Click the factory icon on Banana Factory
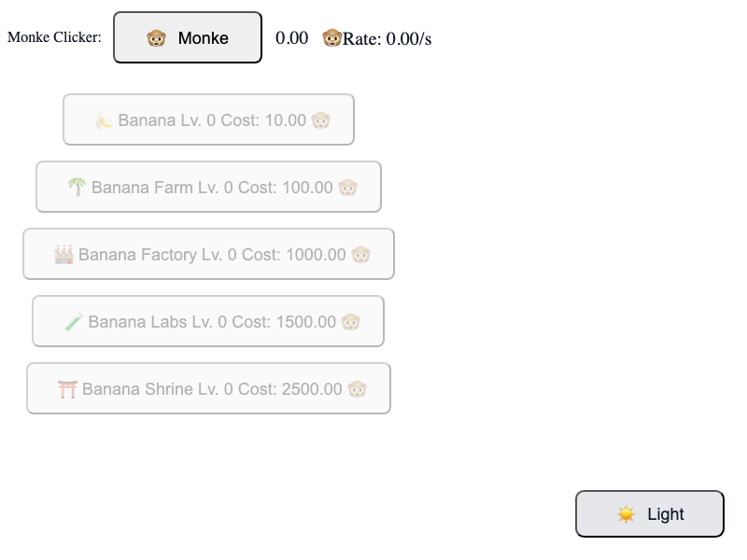747x560 pixels. [x=63, y=255]
